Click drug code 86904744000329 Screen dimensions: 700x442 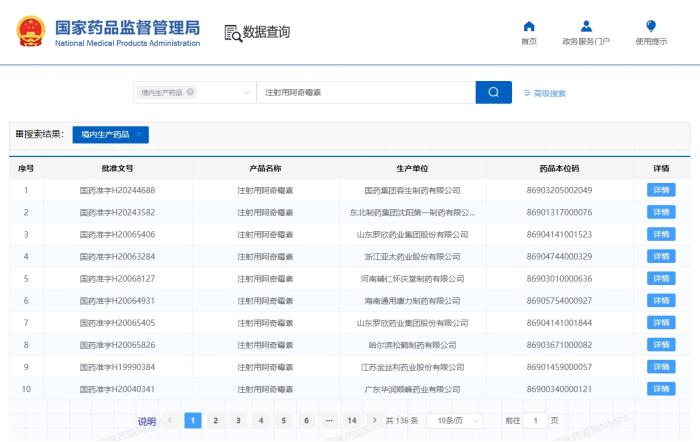(x=559, y=256)
